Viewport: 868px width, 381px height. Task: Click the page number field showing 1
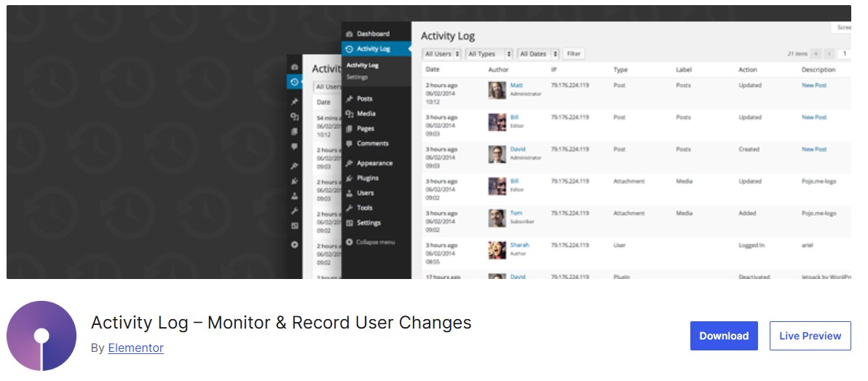(844, 54)
